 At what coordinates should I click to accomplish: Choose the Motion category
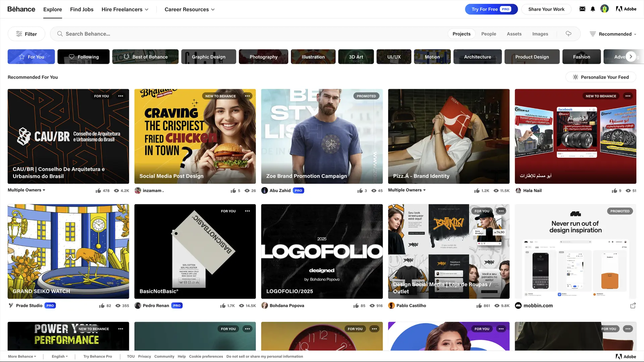432,57
